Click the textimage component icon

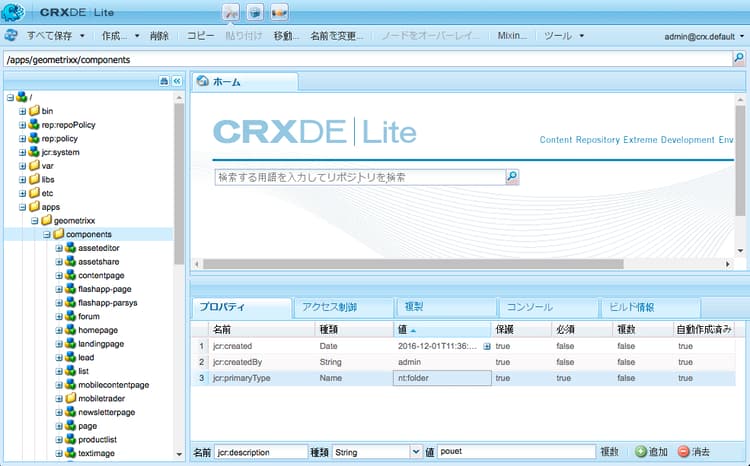pos(71,453)
